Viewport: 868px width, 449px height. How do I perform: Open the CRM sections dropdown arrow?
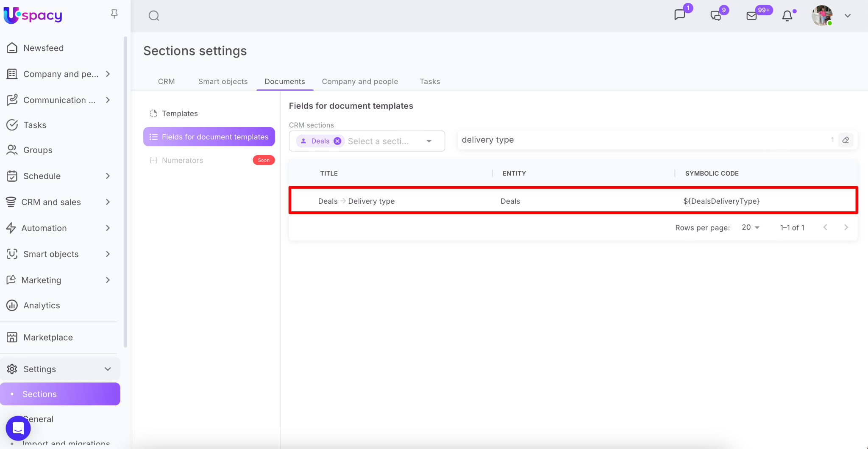[x=429, y=141]
